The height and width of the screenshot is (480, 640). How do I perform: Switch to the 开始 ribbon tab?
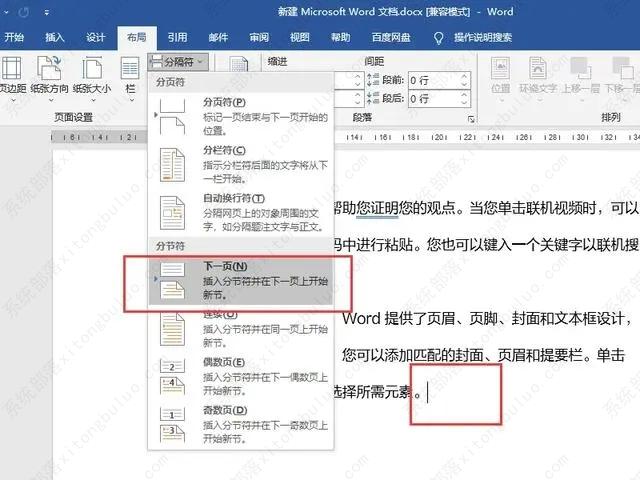click(14, 38)
